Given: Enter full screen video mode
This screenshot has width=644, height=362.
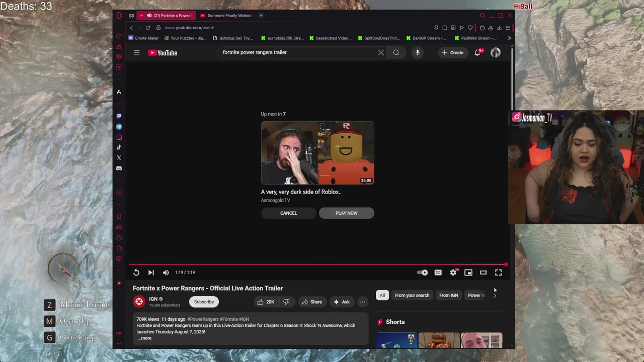Looking at the screenshot, I should pyautogui.click(x=499, y=273).
